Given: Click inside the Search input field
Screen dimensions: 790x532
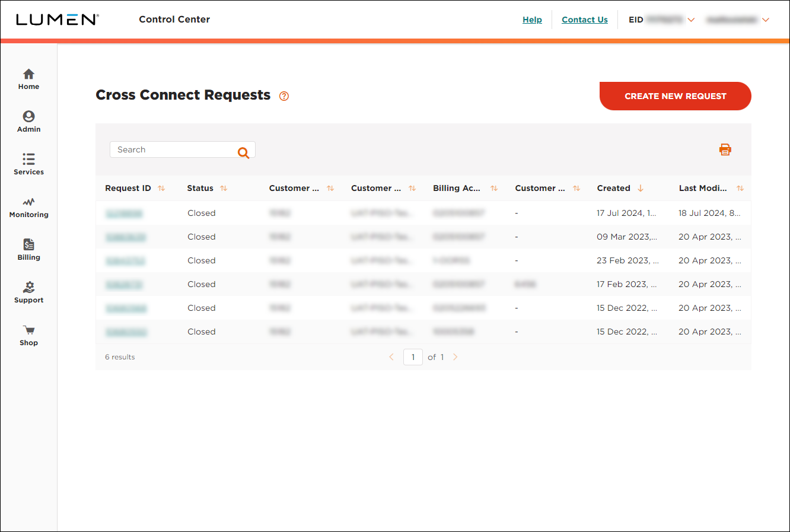Looking at the screenshot, I should pos(172,149).
